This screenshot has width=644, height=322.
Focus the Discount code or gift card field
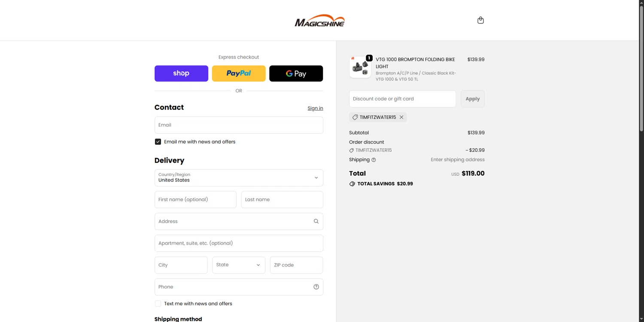[402, 99]
